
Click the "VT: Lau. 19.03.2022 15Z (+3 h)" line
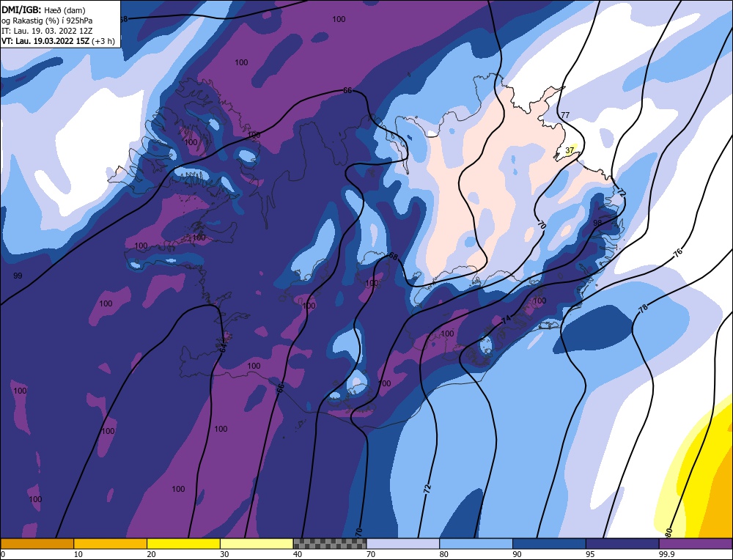[58, 41]
